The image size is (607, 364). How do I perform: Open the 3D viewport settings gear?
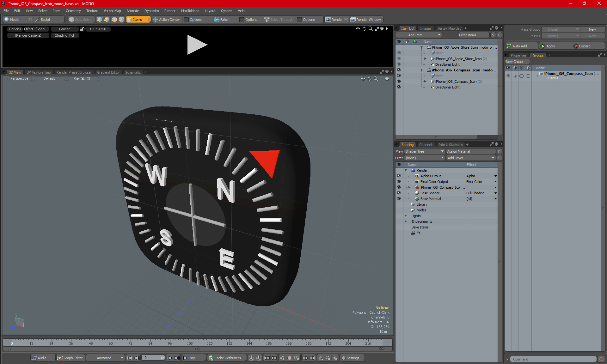pyautogui.click(x=387, y=79)
